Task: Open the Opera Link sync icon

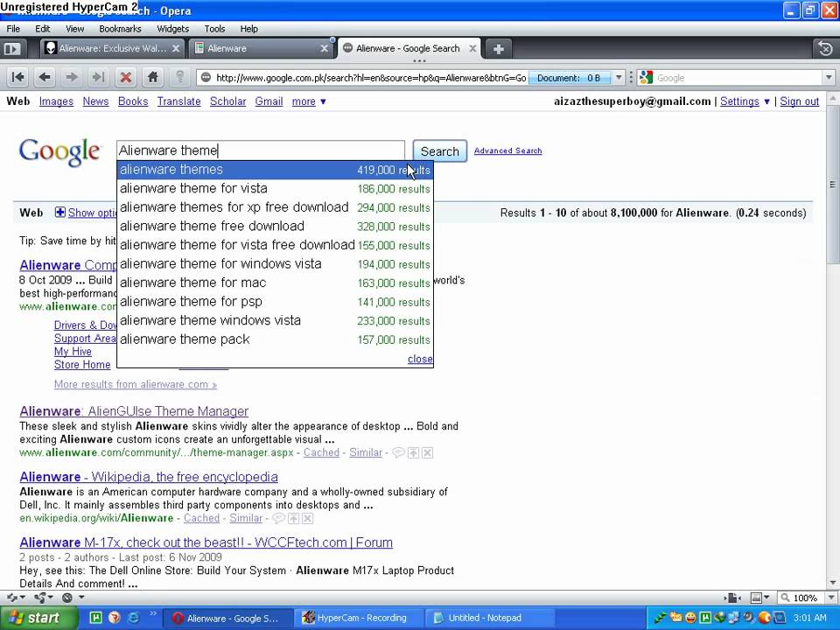Action: click(x=13, y=597)
